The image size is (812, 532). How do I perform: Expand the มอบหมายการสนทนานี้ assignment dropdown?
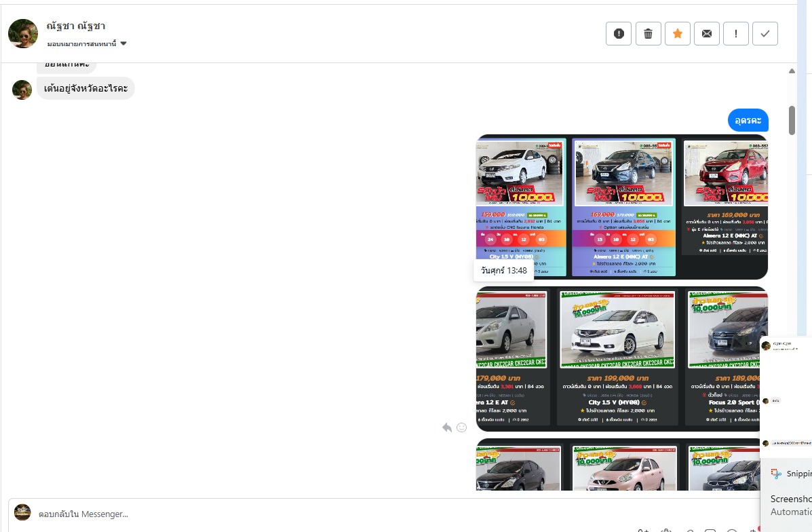(x=82, y=44)
